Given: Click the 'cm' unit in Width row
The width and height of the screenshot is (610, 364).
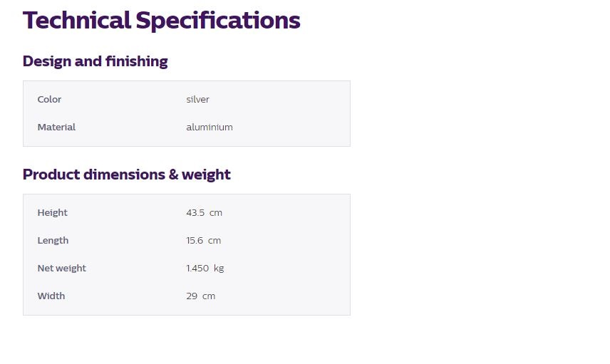Looking at the screenshot, I should tap(209, 296).
